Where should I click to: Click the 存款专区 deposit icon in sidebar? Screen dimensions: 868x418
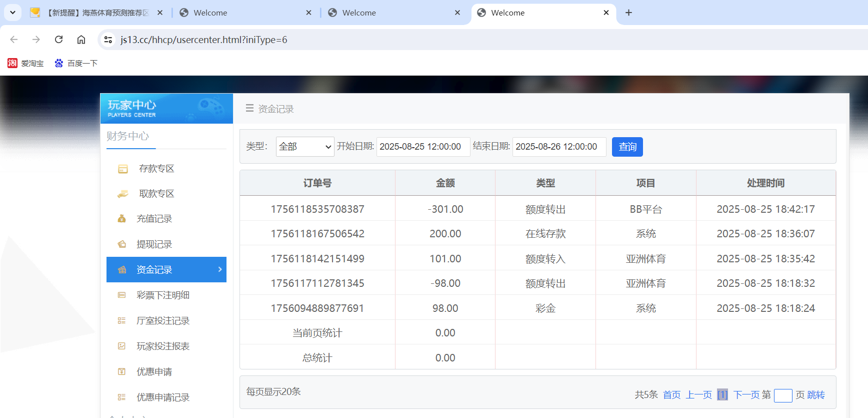(x=122, y=169)
